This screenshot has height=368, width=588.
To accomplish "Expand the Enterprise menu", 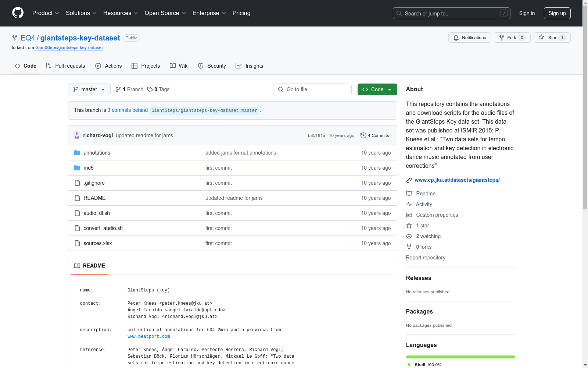I will (x=209, y=13).
